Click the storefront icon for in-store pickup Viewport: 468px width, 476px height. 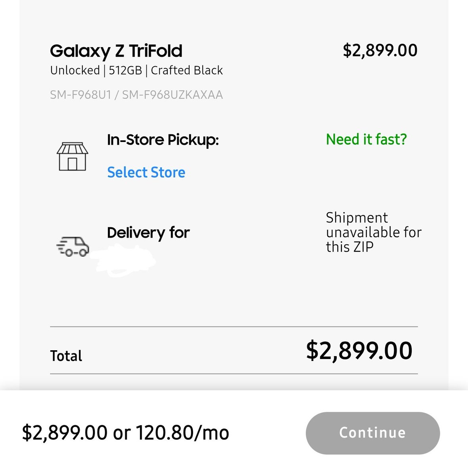point(72,157)
